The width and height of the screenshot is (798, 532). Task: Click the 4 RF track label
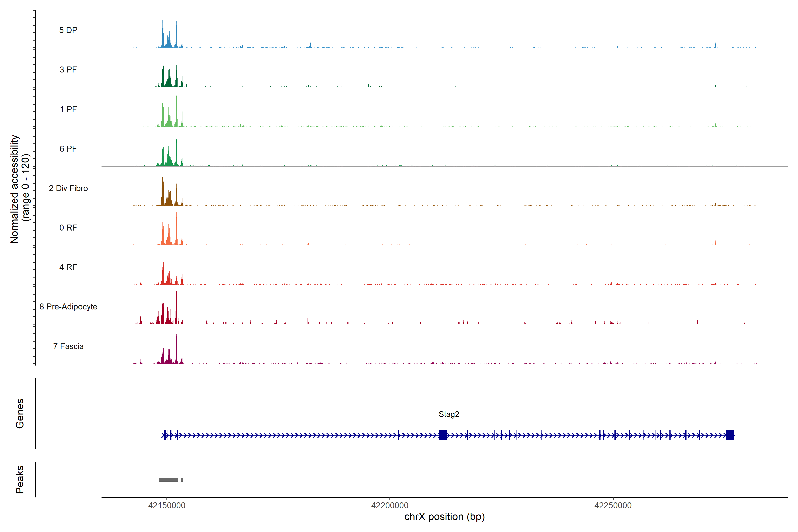tap(68, 267)
